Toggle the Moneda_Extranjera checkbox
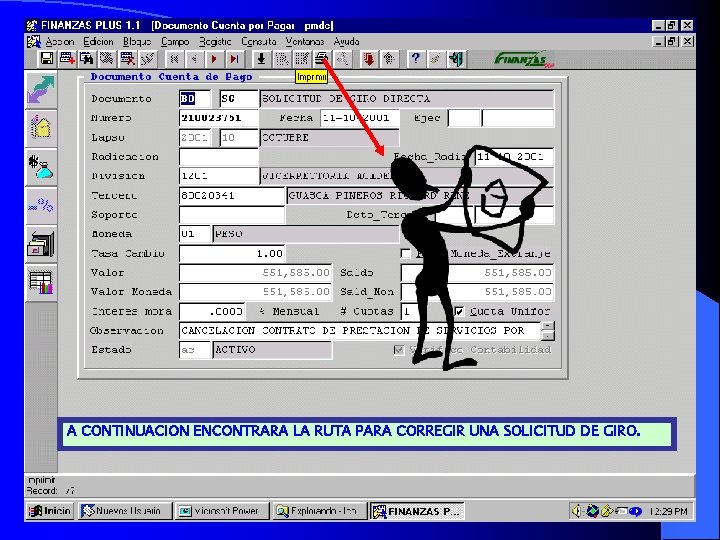 click(405, 253)
